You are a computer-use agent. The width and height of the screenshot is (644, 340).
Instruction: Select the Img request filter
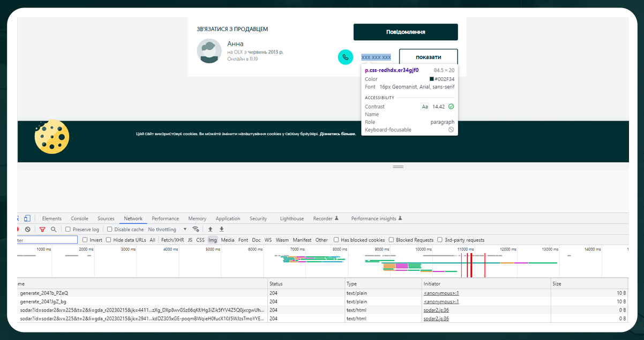212,240
